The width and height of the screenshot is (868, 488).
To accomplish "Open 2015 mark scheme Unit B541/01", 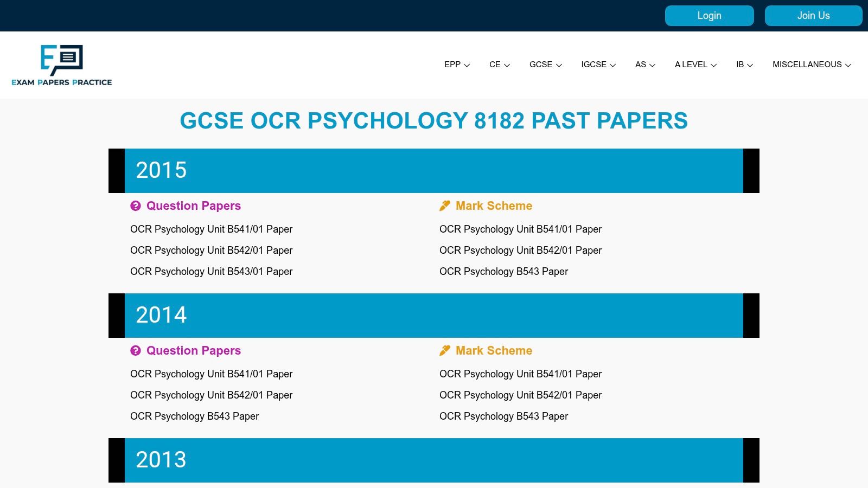I will 520,229.
